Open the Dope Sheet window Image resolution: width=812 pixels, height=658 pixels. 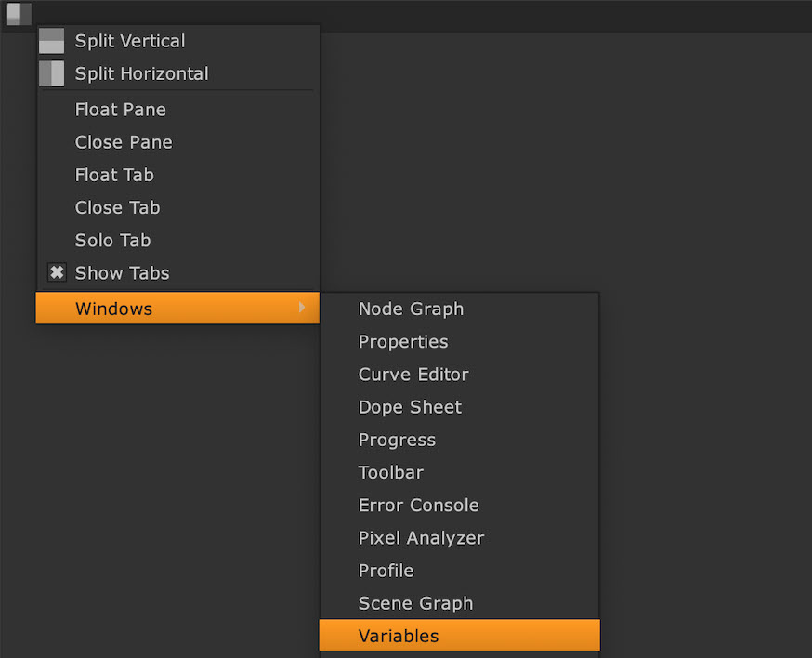pos(410,407)
